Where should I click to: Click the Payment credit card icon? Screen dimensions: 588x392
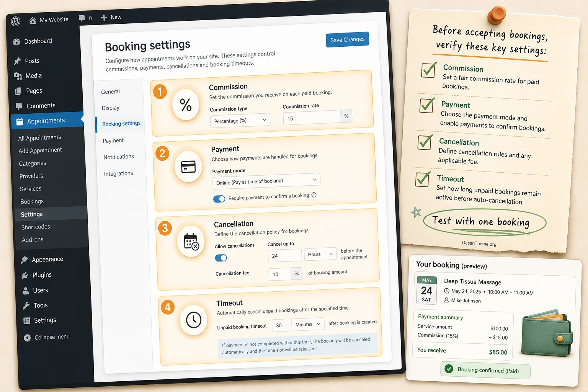click(x=188, y=167)
